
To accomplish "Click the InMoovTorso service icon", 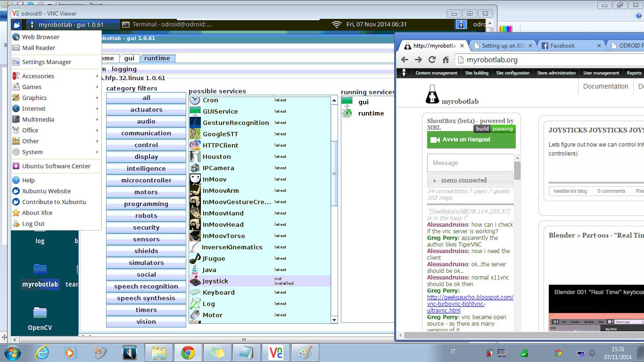I will pos(195,236).
